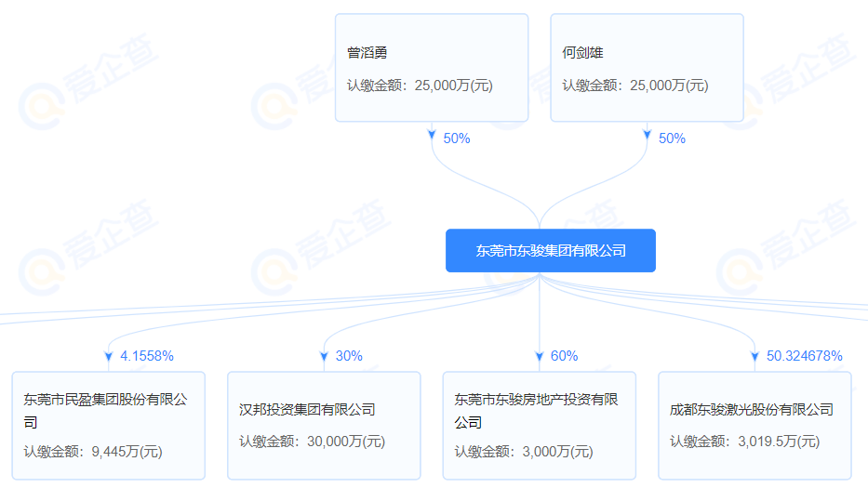Click the 认缴金额 3,019.5万(元) value
868x488 pixels.
[744, 442]
